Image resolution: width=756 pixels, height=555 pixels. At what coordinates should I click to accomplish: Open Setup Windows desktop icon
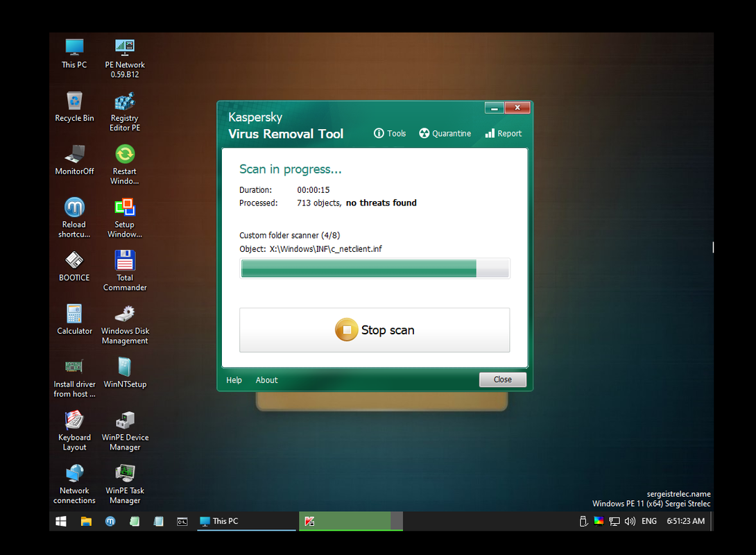[x=124, y=218]
